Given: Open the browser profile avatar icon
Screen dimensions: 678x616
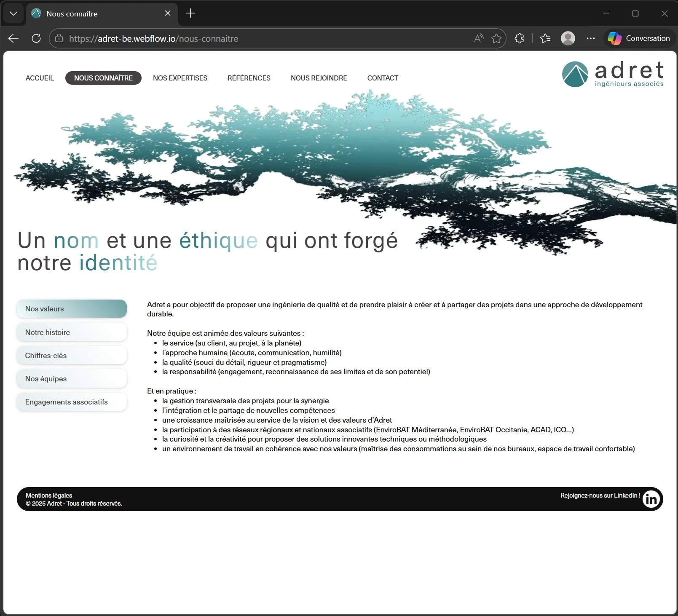Looking at the screenshot, I should (x=568, y=38).
